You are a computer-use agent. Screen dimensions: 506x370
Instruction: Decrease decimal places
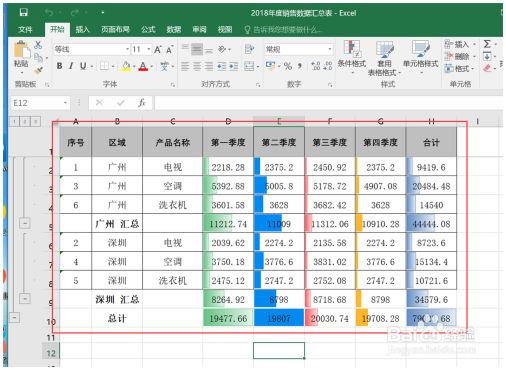tap(328, 66)
